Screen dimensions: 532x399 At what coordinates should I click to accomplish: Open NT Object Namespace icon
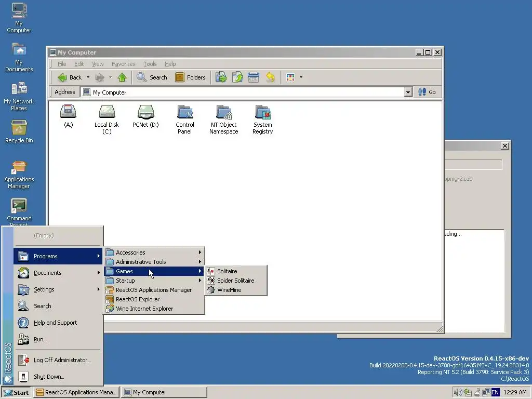(x=223, y=119)
